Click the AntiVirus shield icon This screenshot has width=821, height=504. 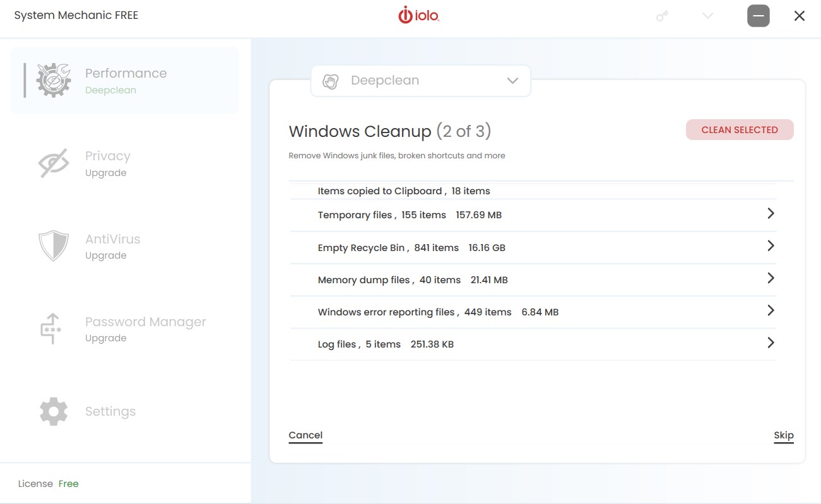pyautogui.click(x=54, y=246)
